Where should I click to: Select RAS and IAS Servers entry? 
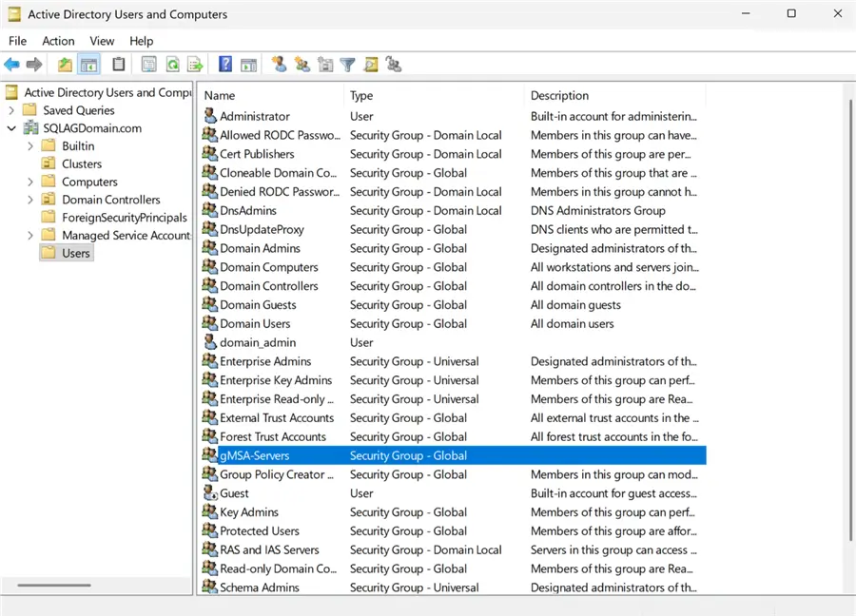(x=269, y=550)
